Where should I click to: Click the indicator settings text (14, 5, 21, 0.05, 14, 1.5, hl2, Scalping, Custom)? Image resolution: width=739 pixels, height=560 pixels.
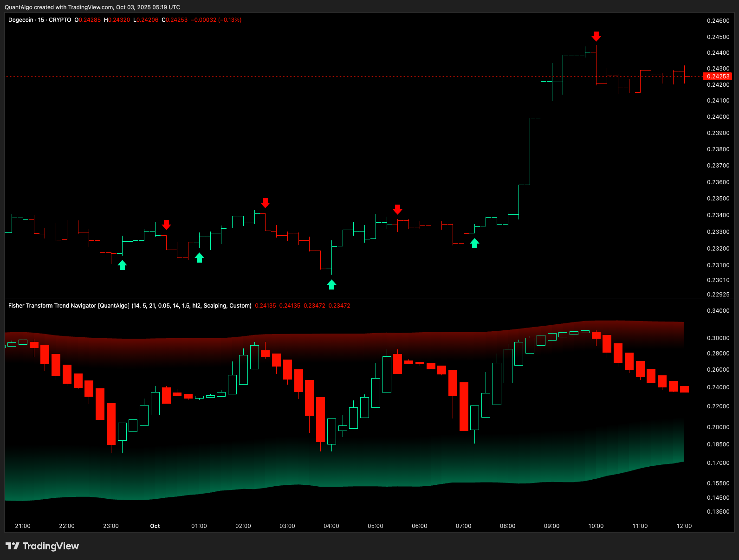pos(192,306)
